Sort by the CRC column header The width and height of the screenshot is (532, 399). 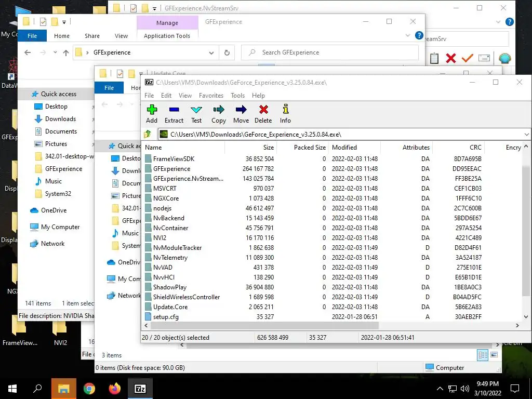(459, 147)
